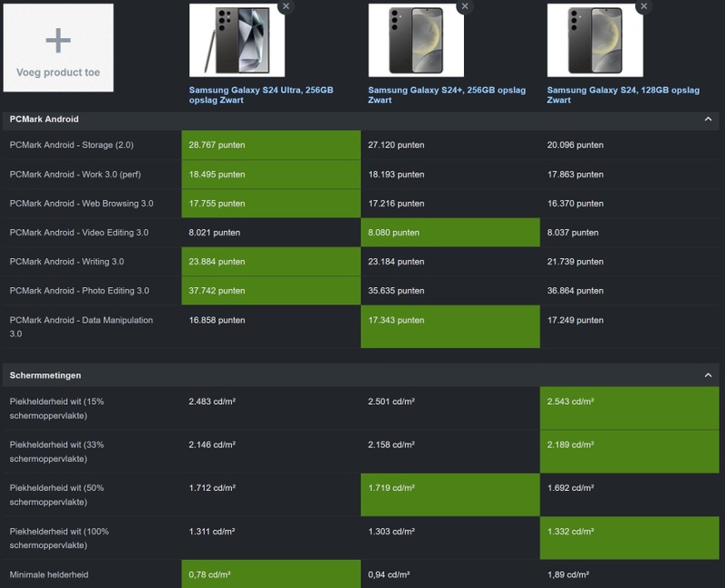
Task: Click the '20.096 punten' value
Action: coord(575,145)
